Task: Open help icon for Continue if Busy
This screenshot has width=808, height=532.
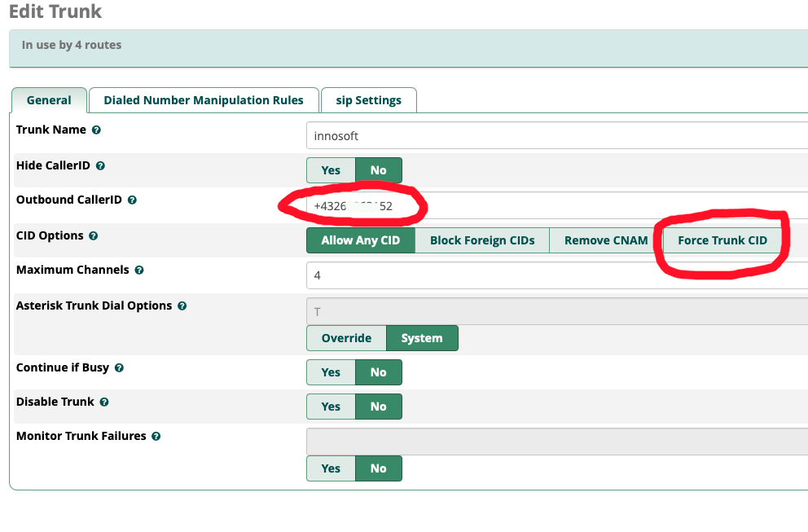Action: pos(119,368)
